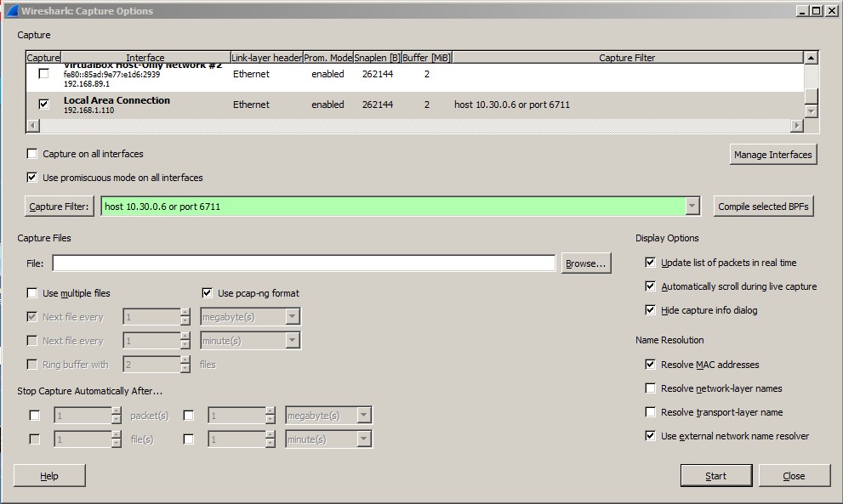843x504 pixels.
Task: Toggle Resolve MAC addresses
Action: click(650, 365)
